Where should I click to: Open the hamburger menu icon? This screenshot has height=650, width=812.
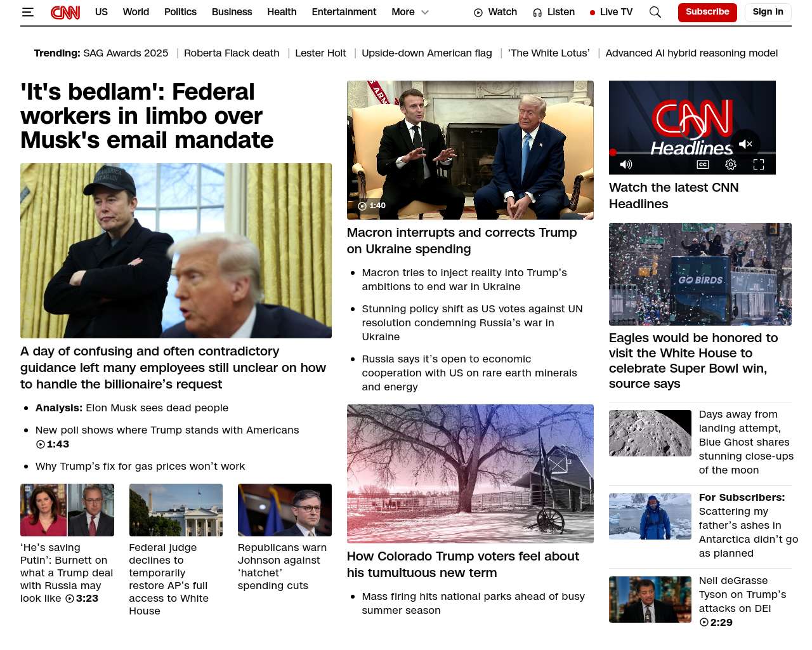coord(27,12)
